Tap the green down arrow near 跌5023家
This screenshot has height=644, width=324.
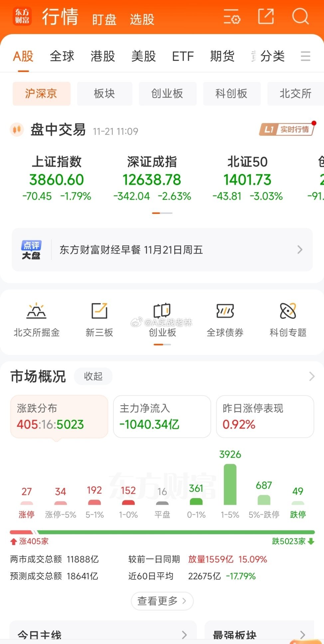pyautogui.click(x=311, y=541)
